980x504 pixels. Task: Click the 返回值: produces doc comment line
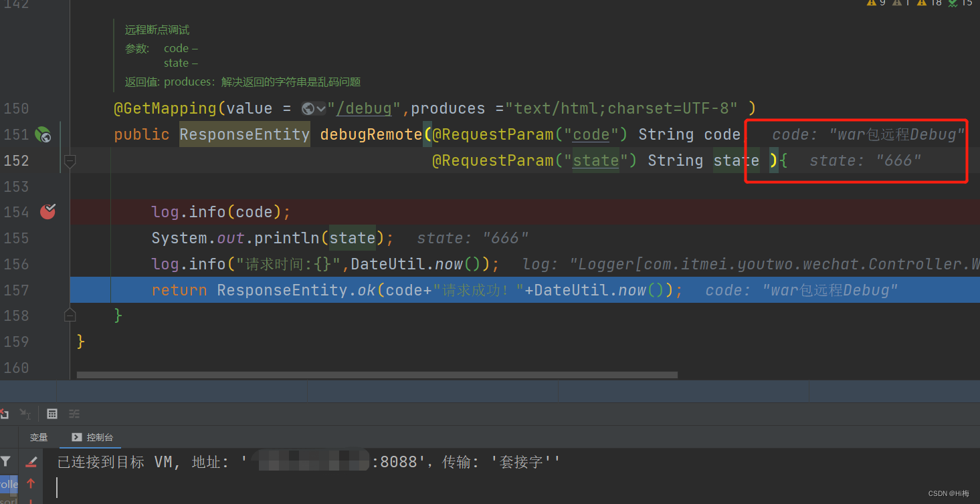243,82
